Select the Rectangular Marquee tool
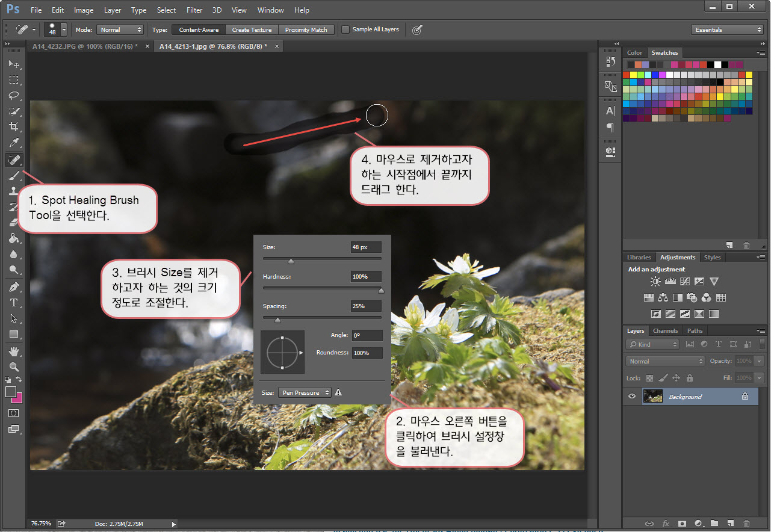The image size is (771, 532). click(x=14, y=79)
